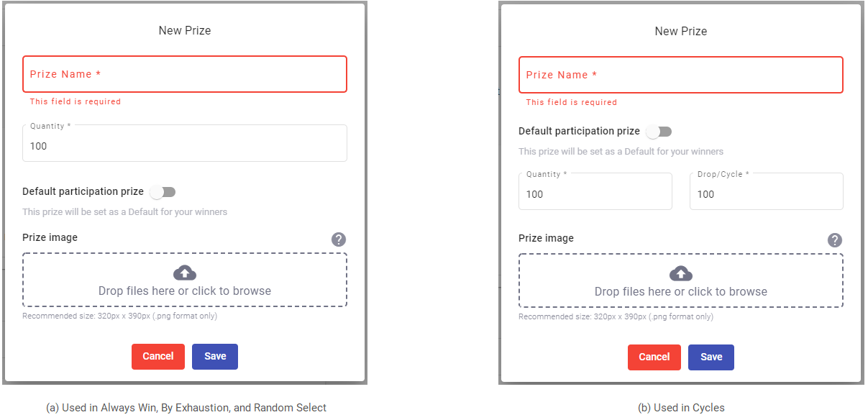The image size is (868, 420).
Task: Click Save in the Cycles dialog
Action: coord(711,357)
